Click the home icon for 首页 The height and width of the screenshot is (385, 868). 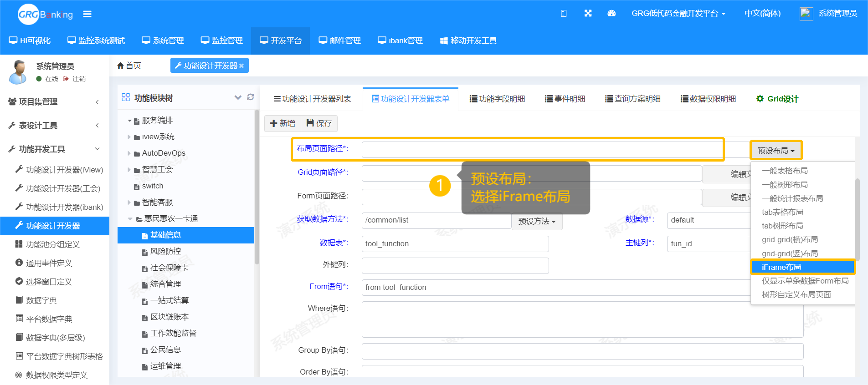pos(120,66)
